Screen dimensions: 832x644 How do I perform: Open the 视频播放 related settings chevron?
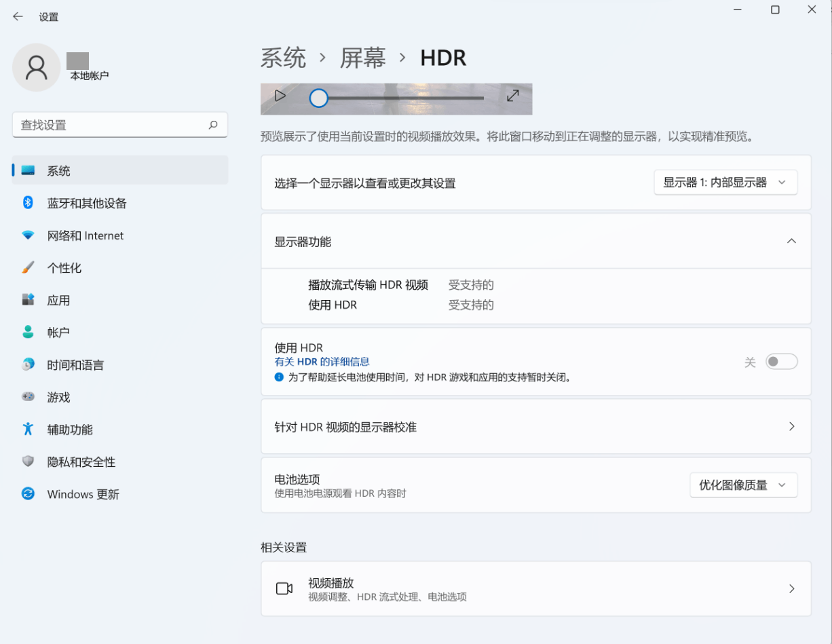pyautogui.click(x=791, y=588)
